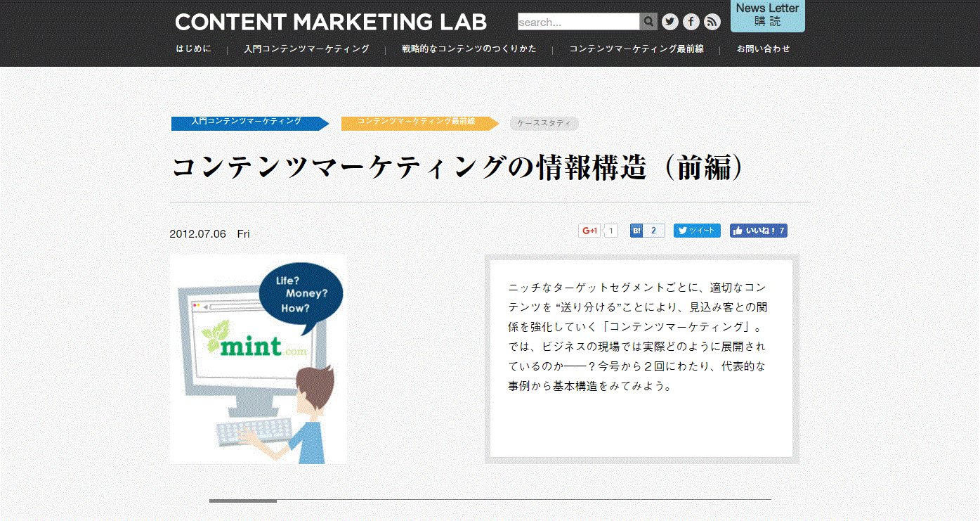
Task: Open the お問い合わせ menu item
Action: point(763,49)
